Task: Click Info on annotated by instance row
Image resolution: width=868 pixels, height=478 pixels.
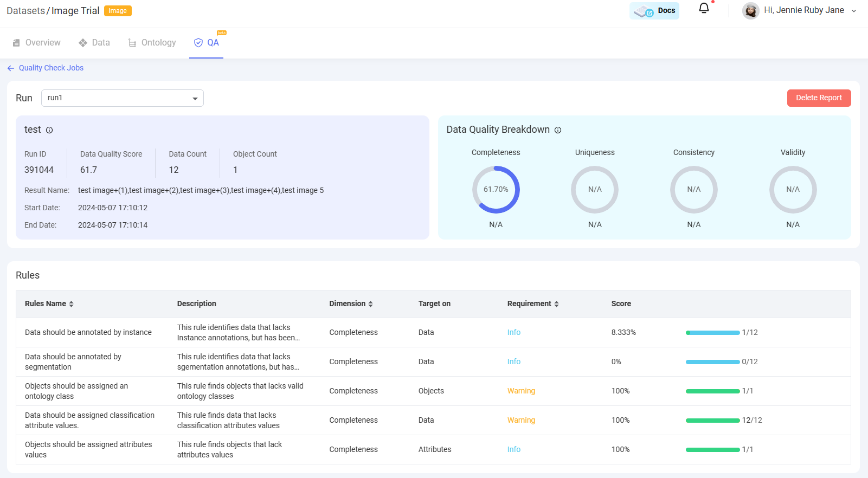Action: tap(514, 333)
